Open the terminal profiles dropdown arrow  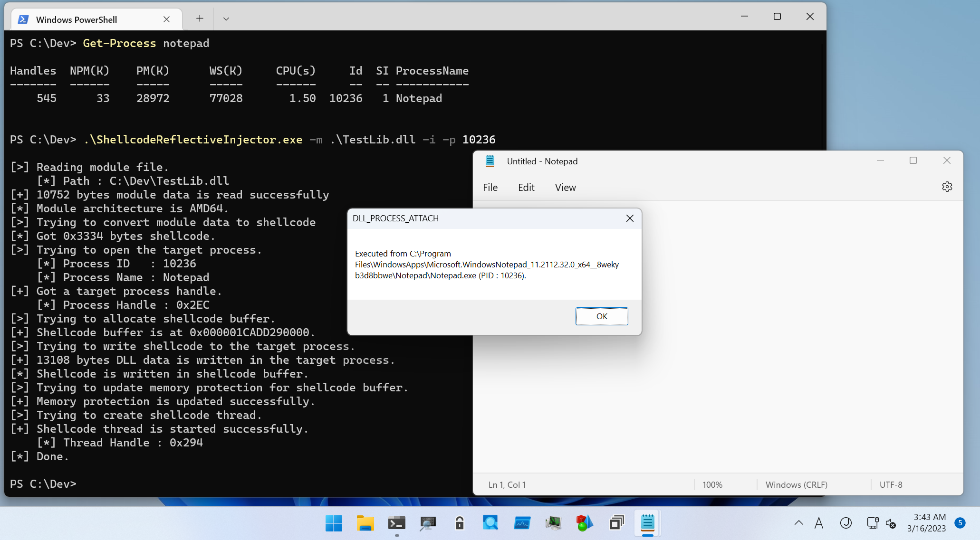226,19
